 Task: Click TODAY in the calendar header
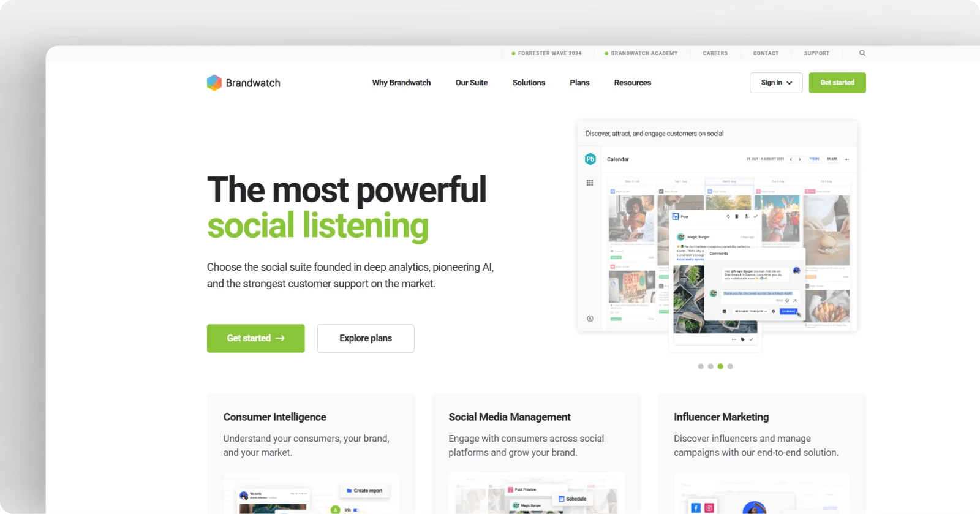click(814, 159)
